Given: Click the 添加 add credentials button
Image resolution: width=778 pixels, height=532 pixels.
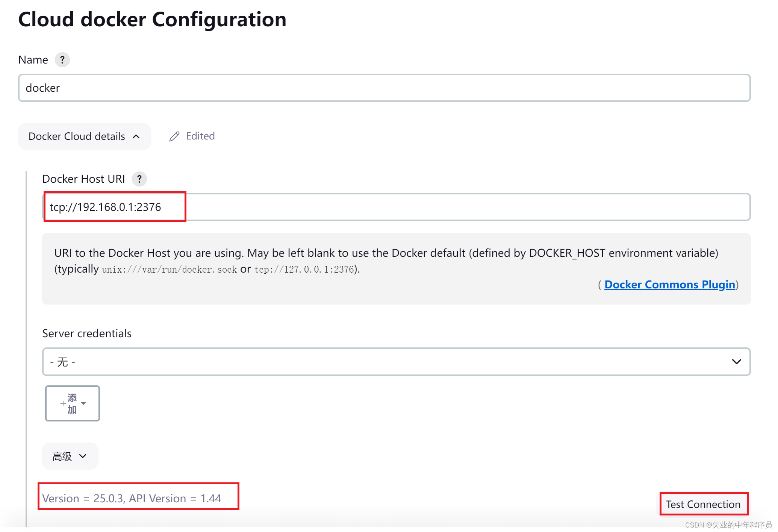Looking at the screenshot, I should (x=72, y=403).
